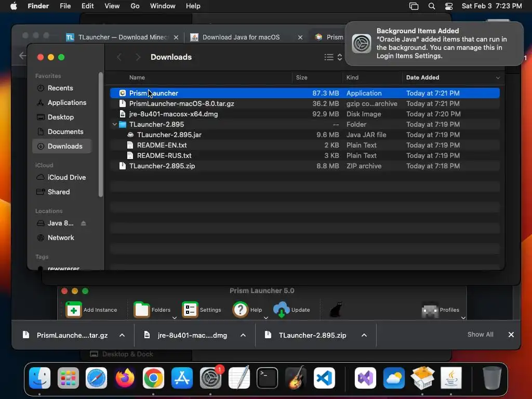This screenshot has width=532, height=399.
Task: Select jre-8u401-macosx-x64.dmg file
Action: click(304, 114)
